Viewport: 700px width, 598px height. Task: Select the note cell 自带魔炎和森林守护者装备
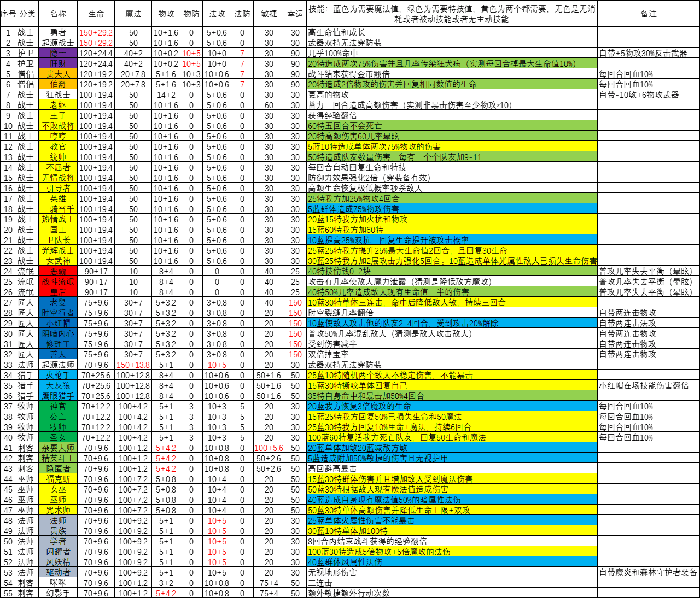(x=649, y=572)
